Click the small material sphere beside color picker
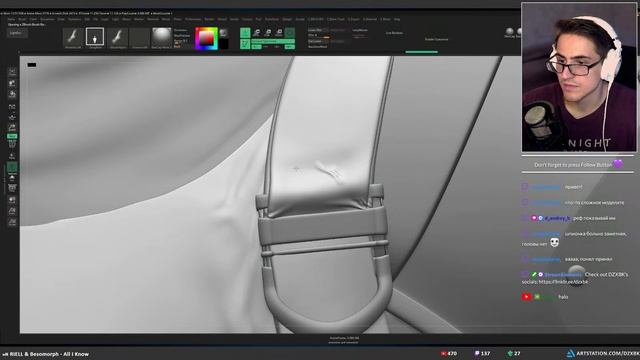This screenshot has height=360, width=640. click(x=224, y=33)
